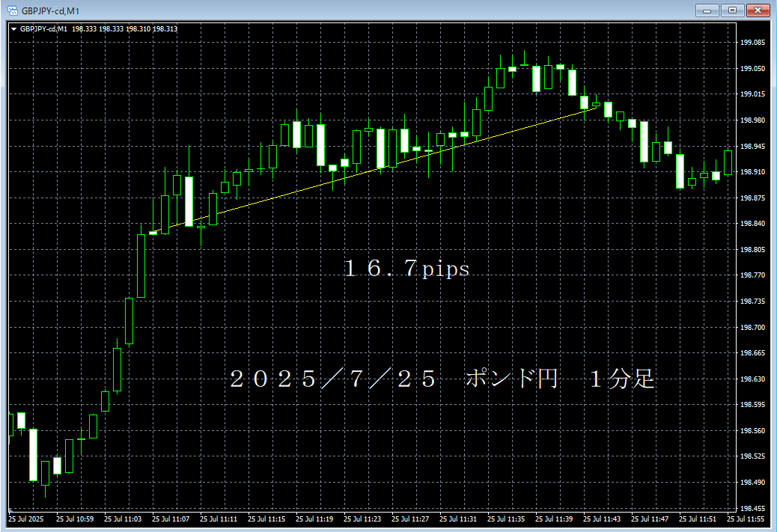The height and width of the screenshot is (532, 777).
Task: Click the 25 Jul 11:03 time label
Action: [123, 519]
